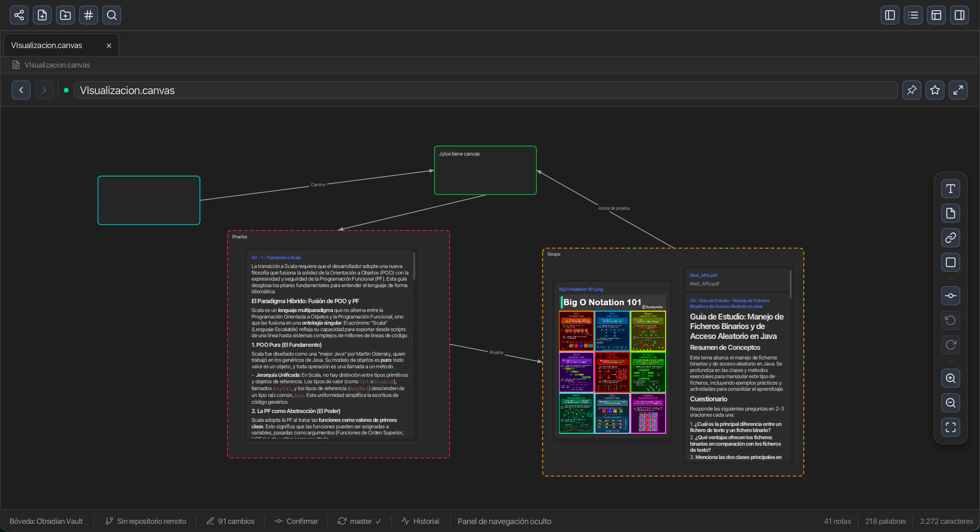This screenshot has height=532, width=980.
Task: Open the 00 - 1 - Transición a Scala link
Action: [276, 258]
